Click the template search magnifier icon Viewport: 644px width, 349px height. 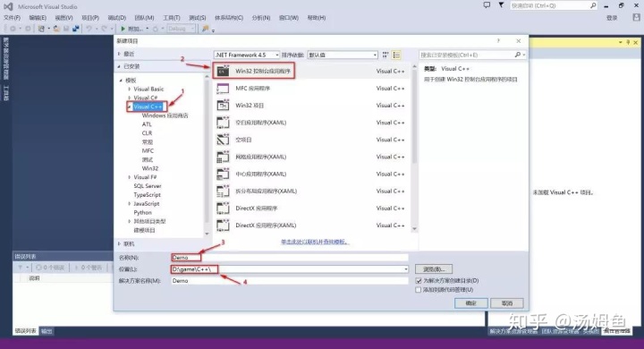point(518,55)
